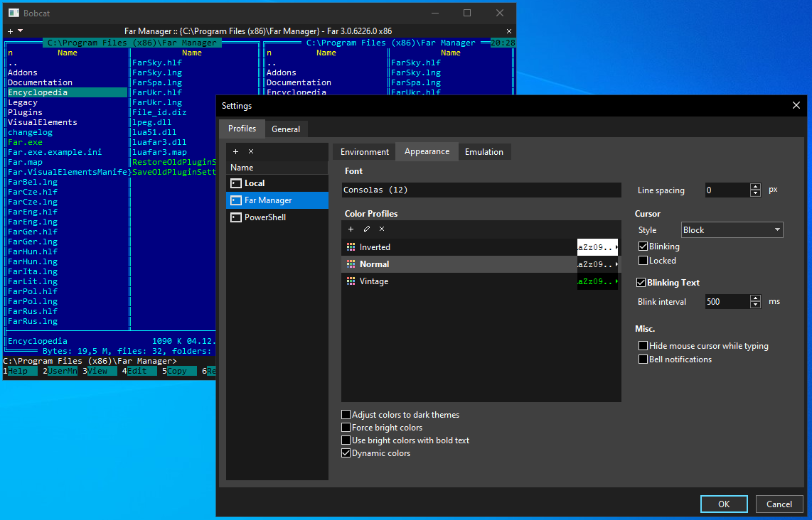Screen dimensions: 812x520
Task: Click the Inverted color palette icon
Action: 351,247
